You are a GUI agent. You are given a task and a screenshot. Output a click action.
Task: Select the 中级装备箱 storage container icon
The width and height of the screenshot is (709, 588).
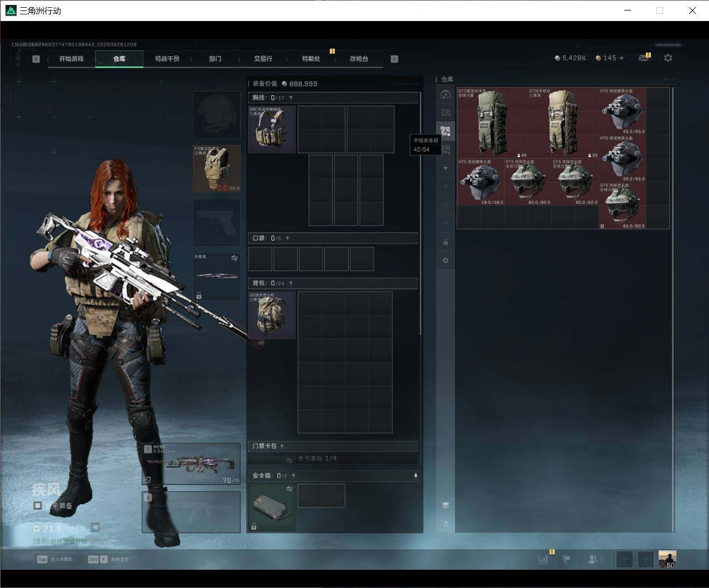pyautogui.click(x=446, y=132)
